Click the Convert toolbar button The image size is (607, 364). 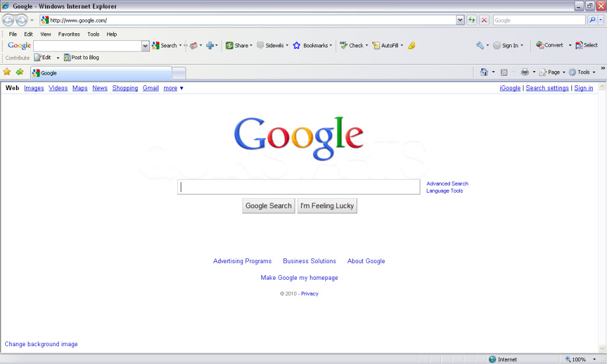550,45
